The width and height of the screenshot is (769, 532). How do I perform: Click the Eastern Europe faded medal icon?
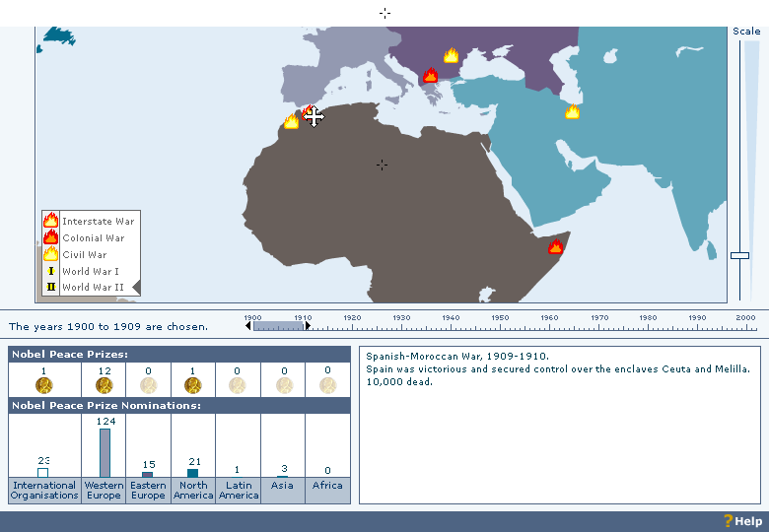[148, 385]
